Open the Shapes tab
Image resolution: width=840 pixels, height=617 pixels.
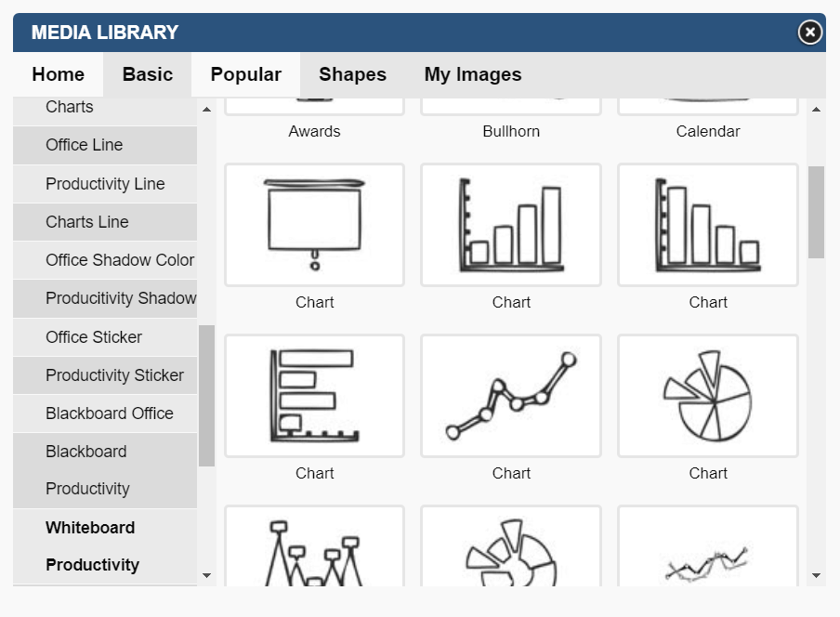pyautogui.click(x=352, y=74)
